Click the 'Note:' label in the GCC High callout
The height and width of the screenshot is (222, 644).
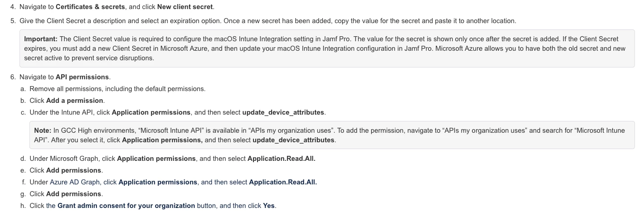coord(43,130)
